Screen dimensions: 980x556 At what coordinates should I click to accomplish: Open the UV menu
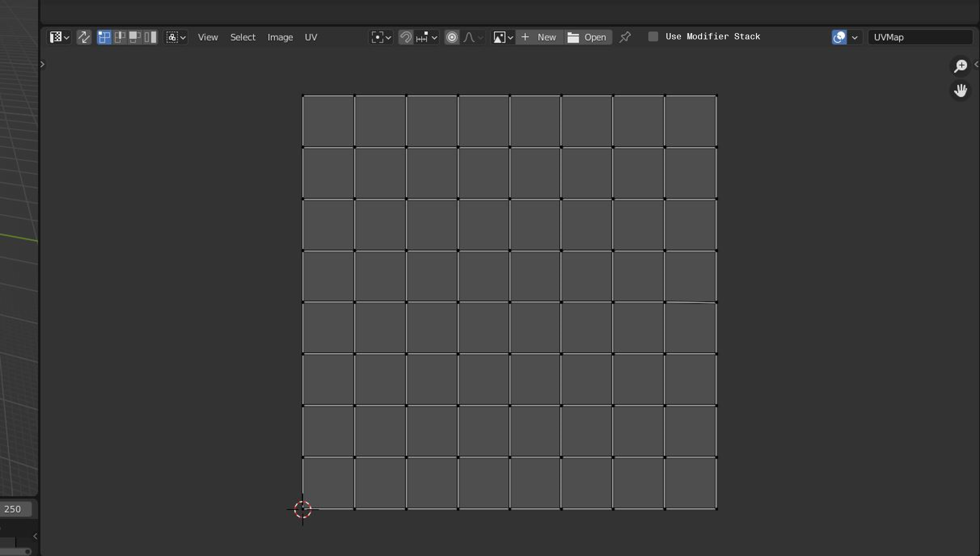coord(311,37)
